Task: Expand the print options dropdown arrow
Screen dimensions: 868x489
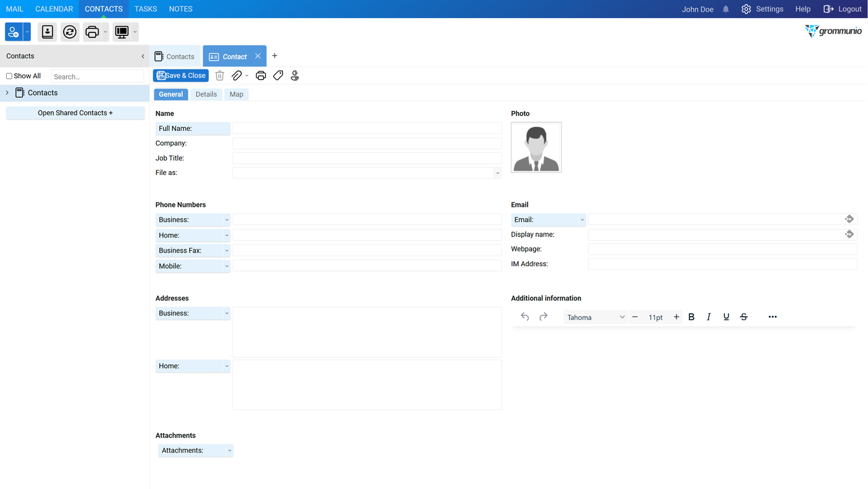Action: pyautogui.click(x=105, y=32)
